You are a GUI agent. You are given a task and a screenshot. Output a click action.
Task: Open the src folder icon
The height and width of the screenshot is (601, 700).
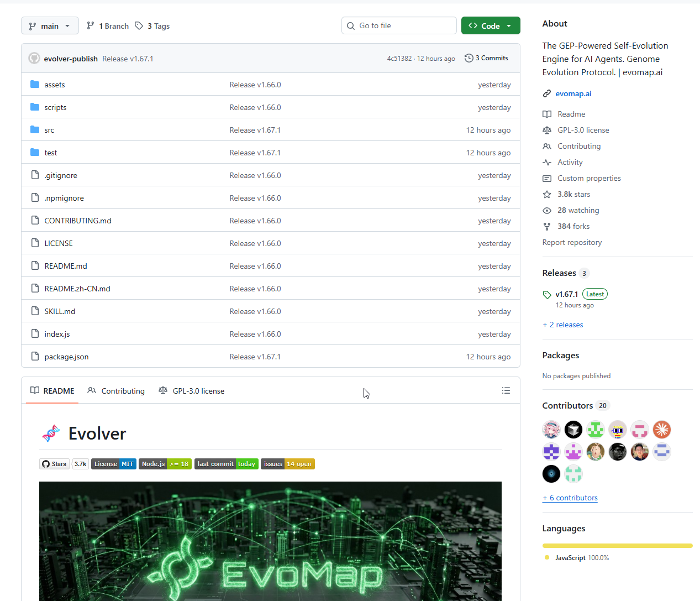click(35, 129)
